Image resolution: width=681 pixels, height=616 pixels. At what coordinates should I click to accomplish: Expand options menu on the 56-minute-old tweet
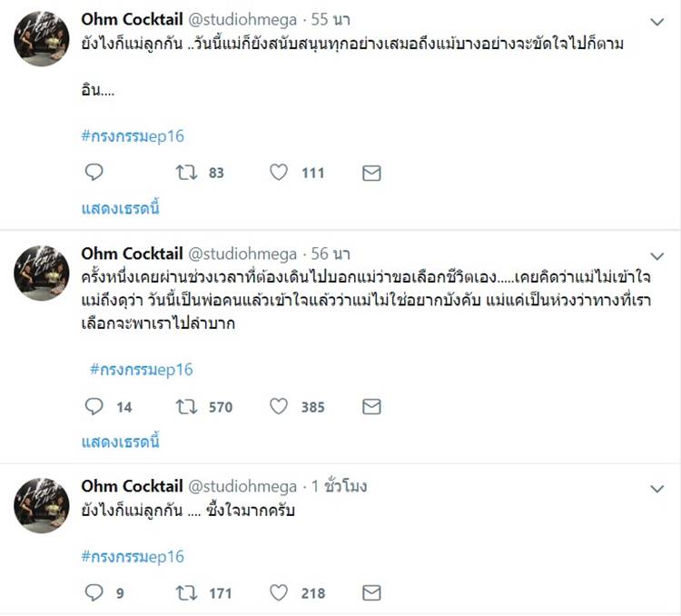tap(656, 255)
